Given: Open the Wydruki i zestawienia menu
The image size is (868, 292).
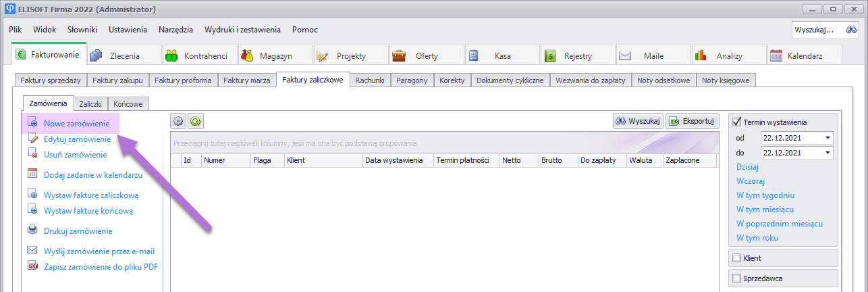Looking at the screenshot, I should tap(242, 30).
